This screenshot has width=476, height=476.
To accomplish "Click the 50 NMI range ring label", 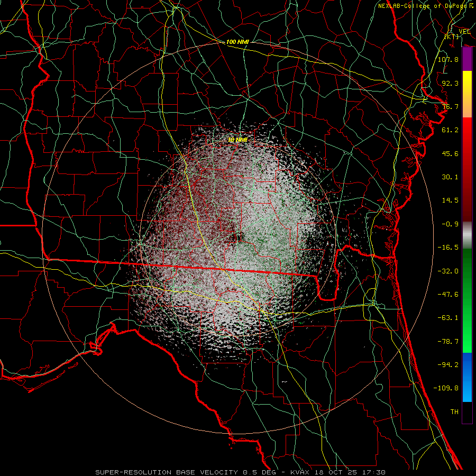I will click(x=237, y=140).
